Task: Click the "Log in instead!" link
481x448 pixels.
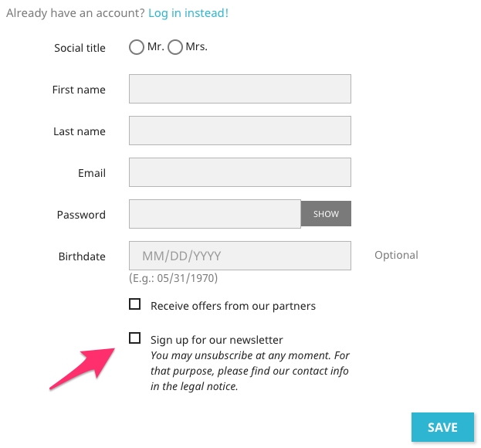Action: [188, 13]
